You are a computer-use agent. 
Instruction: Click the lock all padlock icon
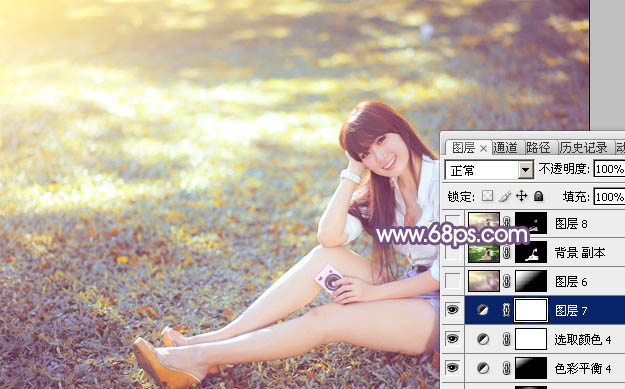(x=539, y=196)
